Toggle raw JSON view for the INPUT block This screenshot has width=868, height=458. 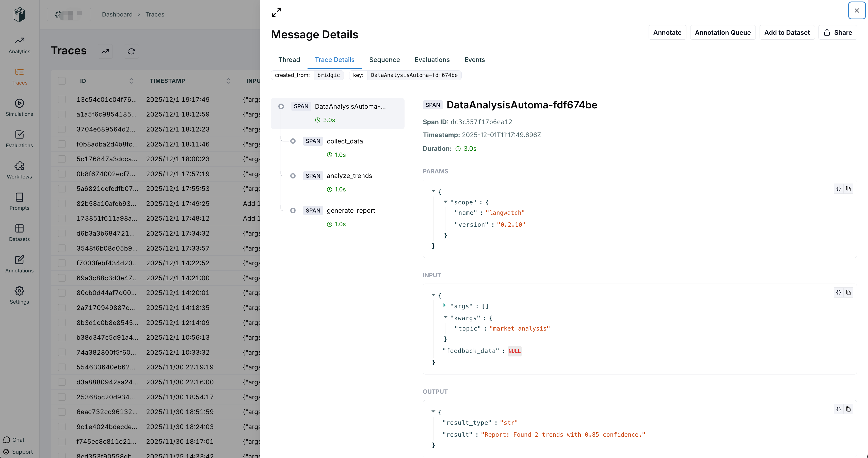838,293
